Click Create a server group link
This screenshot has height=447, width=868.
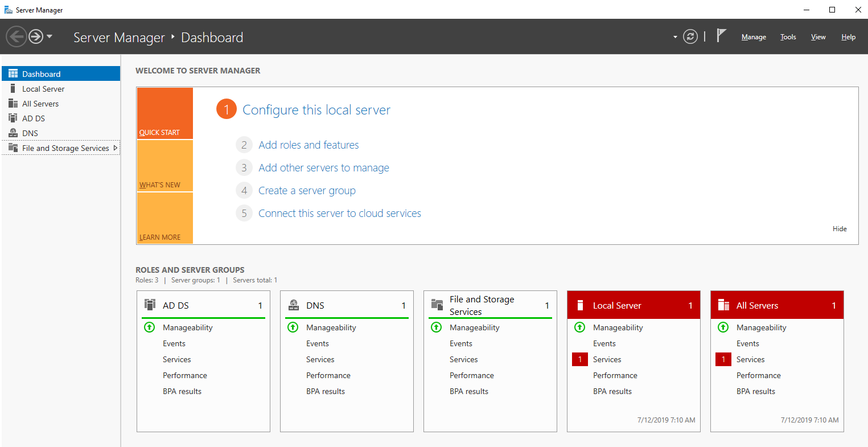click(x=307, y=191)
